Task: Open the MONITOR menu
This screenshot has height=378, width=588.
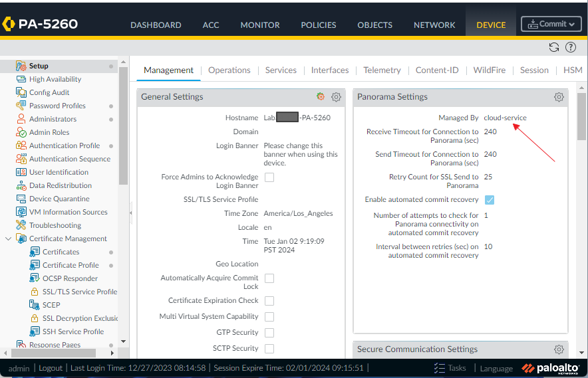Action: click(260, 25)
